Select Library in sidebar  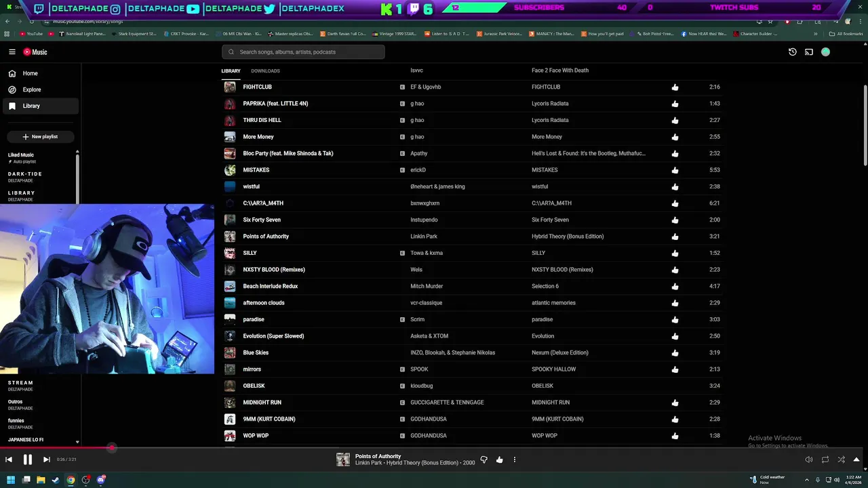pyautogui.click(x=39, y=106)
